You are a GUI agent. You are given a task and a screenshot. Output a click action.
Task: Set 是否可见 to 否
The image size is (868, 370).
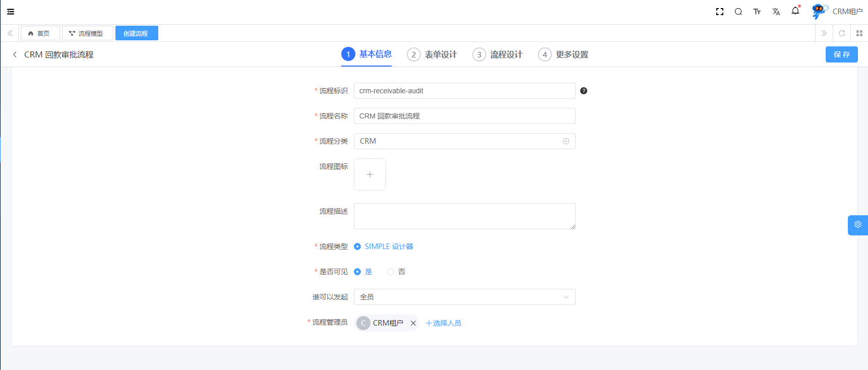click(x=391, y=272)
